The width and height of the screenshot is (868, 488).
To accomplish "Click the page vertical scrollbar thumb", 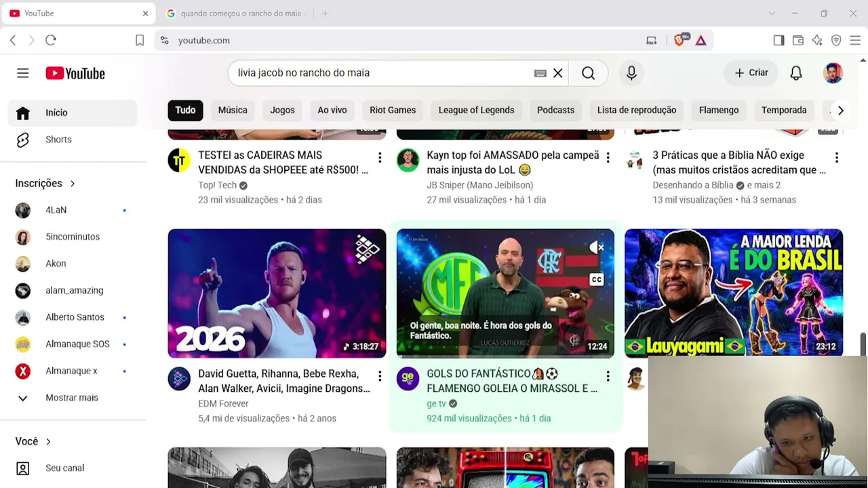I will tap(863, 344).
